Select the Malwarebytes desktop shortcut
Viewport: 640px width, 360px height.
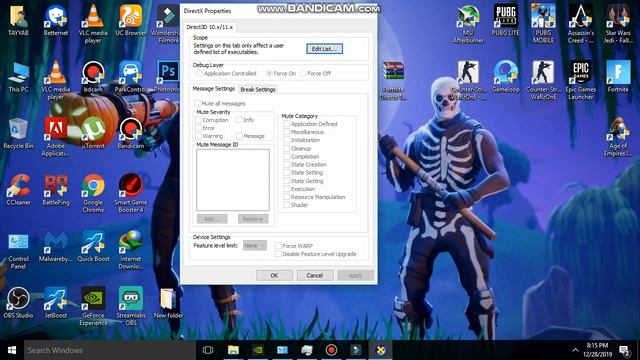56,247
